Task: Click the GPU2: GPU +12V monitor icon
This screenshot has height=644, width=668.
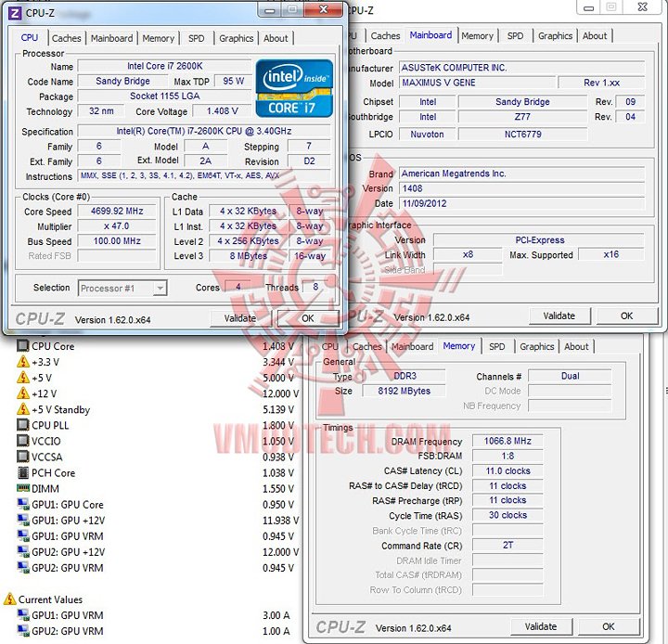Action: pyautogui.click(x=23, y=551)
